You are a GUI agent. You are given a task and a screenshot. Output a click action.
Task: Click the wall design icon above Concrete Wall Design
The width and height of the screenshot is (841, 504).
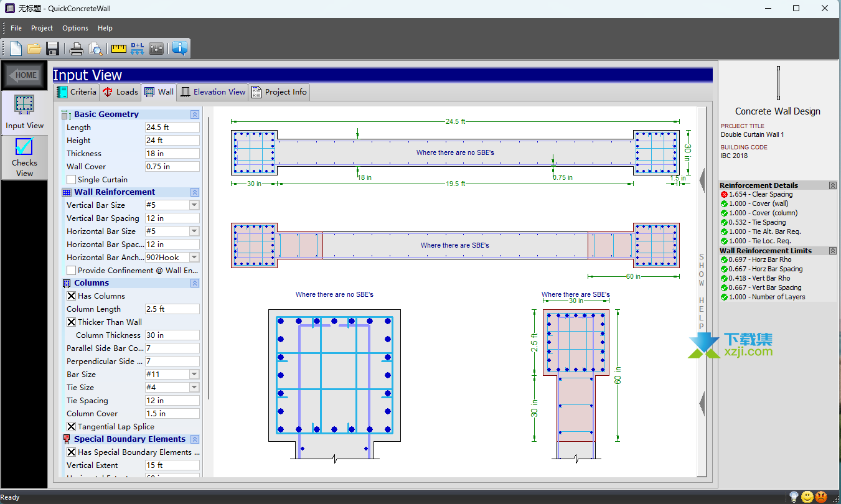[778, 83]
